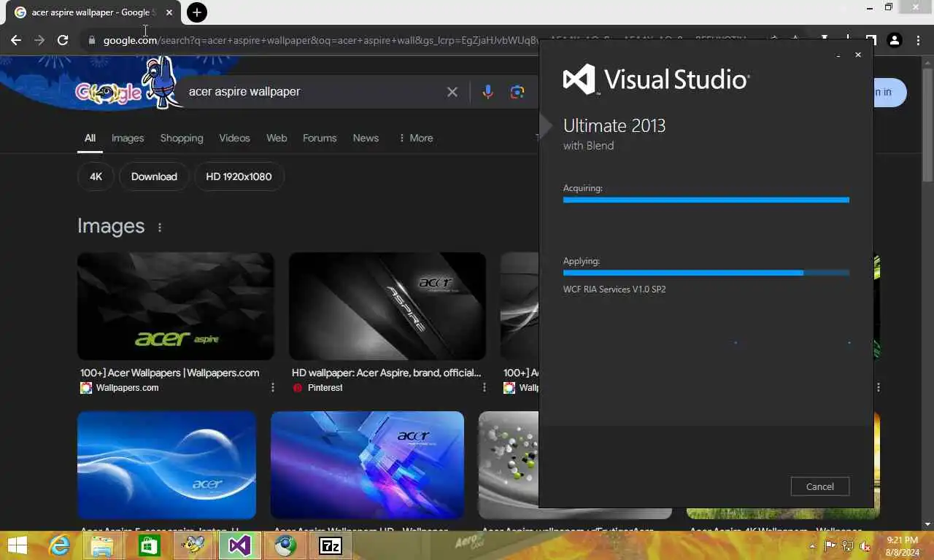Click the Chrome address bar URL
Viewport: 934px width, 560px height.
(321, 40)
